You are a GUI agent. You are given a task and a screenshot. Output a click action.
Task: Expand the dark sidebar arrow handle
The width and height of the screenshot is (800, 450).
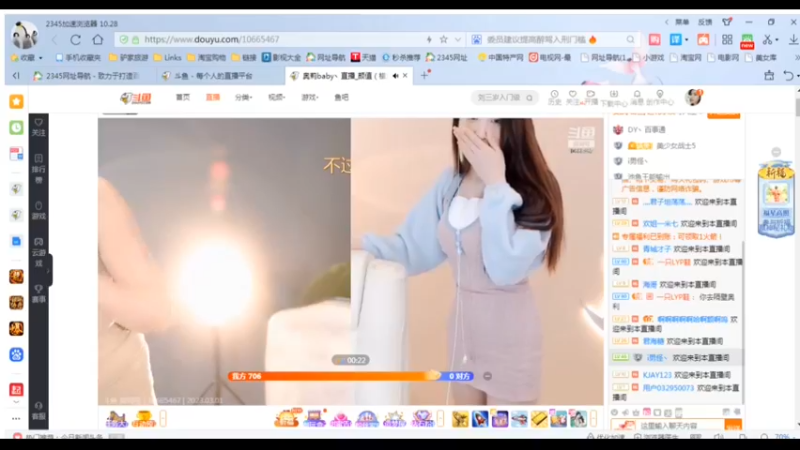[48, 270]
